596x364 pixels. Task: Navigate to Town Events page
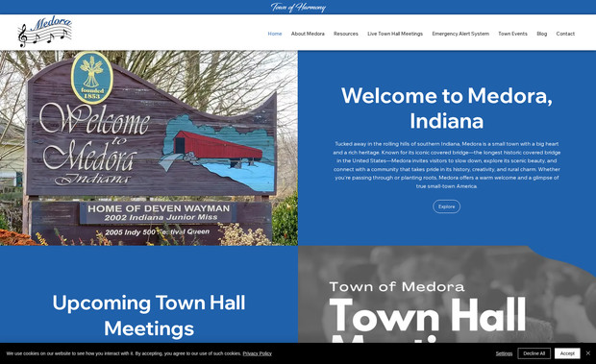tap(512, 34)
